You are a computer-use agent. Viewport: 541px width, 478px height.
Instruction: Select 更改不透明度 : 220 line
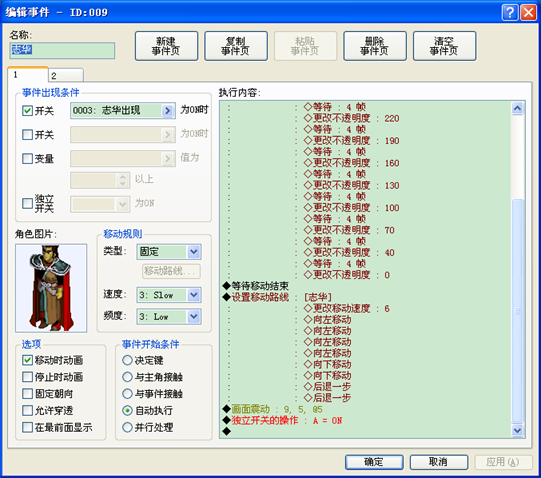click(x=351, y=118)
